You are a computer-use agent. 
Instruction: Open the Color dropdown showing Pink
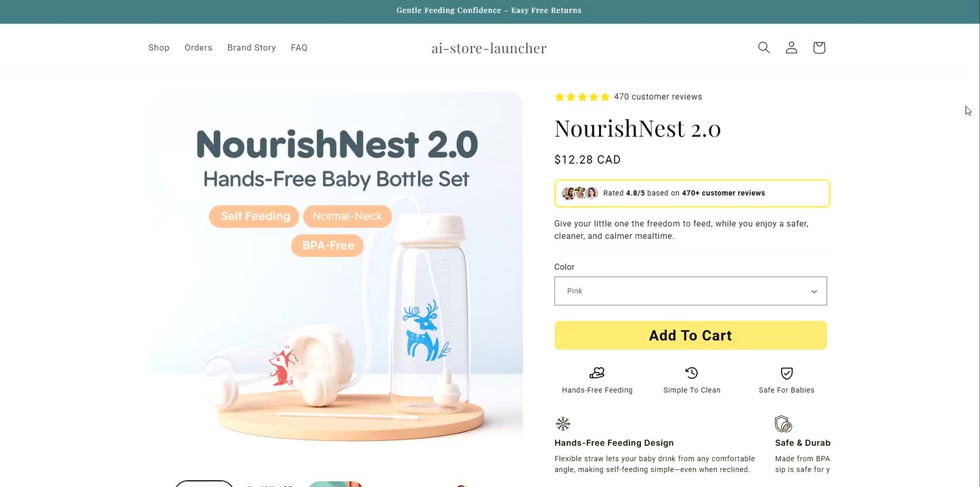coord(690,291)
